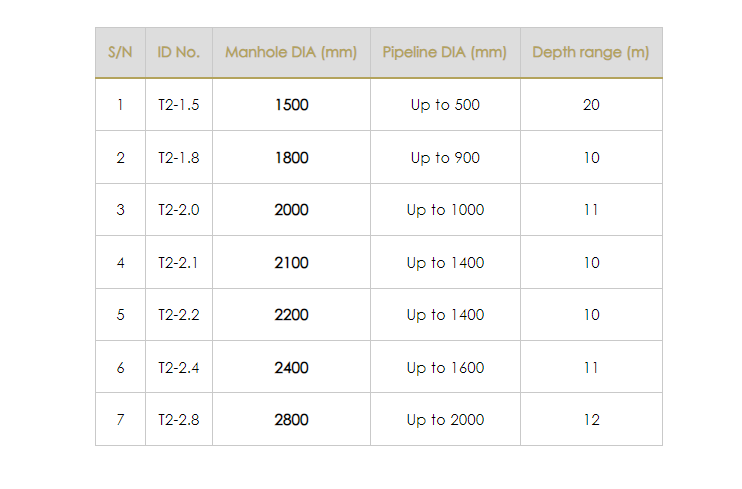Click the Depth range (m) header

[x=591, y=53]
